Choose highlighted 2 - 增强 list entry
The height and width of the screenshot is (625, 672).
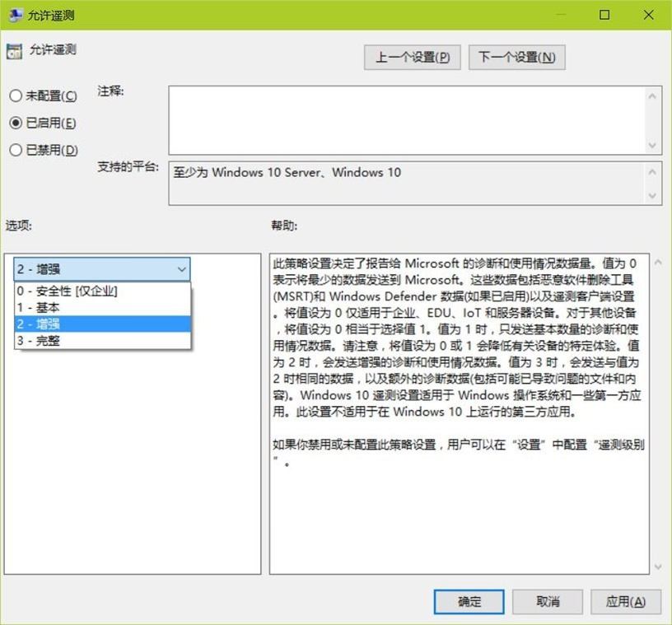point(102,324)
